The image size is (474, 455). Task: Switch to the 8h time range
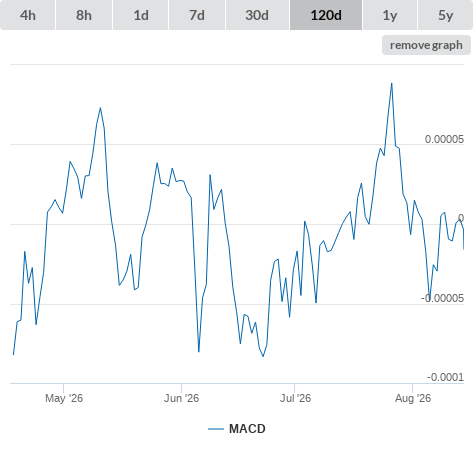tap(84, 15)
